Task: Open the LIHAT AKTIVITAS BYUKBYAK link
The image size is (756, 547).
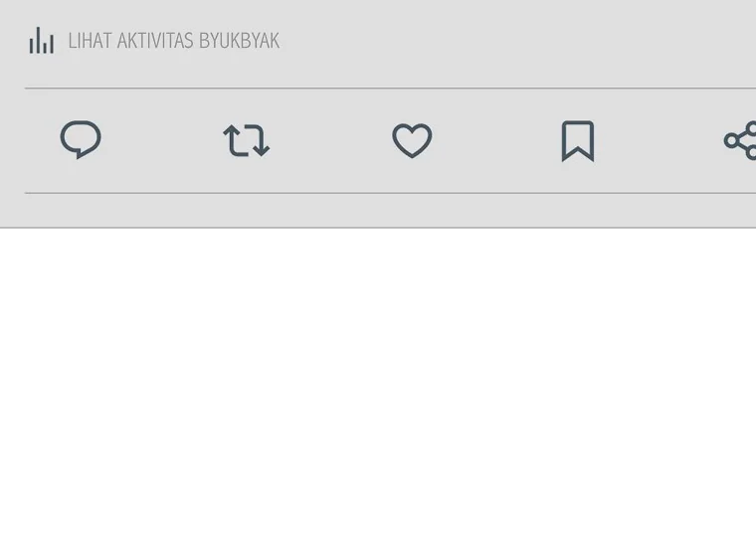Action: [173, 41]
